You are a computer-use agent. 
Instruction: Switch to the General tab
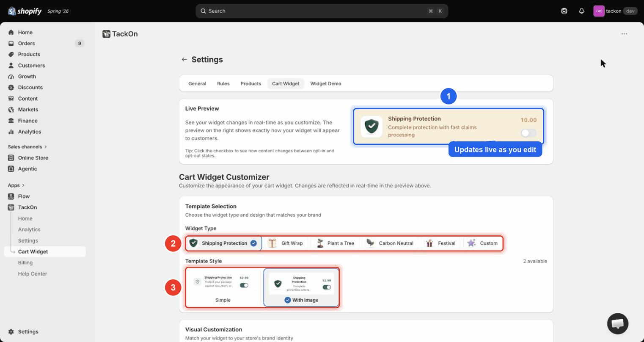[197, 84]
